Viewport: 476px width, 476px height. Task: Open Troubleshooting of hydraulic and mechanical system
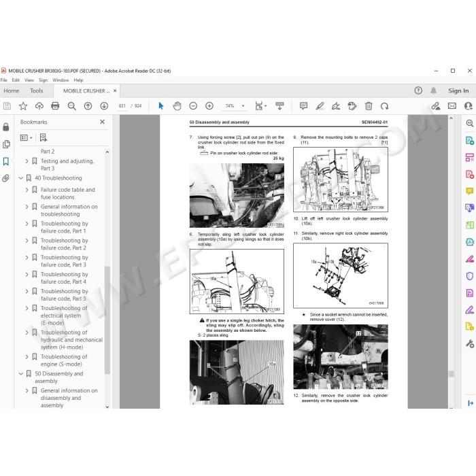pyautogui.click(x=71, y=340)
